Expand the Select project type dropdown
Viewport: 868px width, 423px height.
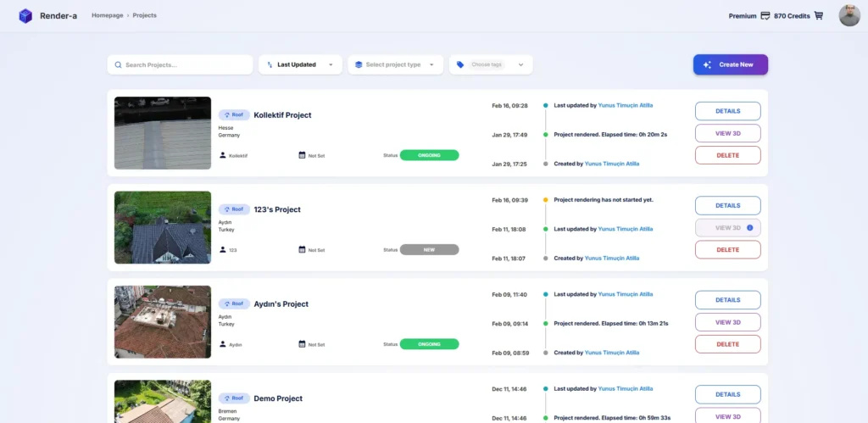[396, 64]
